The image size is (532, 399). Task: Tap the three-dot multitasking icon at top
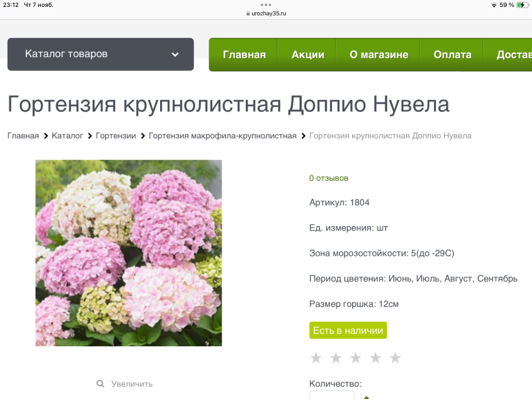coord(266,5)
